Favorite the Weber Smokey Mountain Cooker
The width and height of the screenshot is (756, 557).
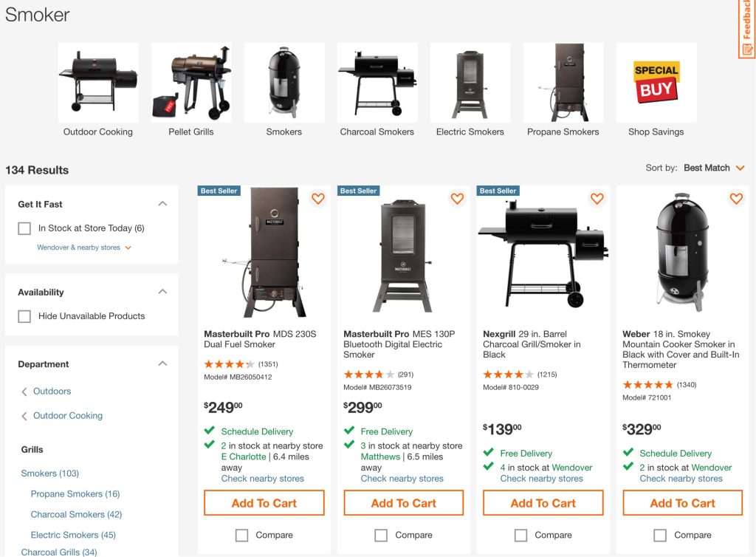(735, 199)
